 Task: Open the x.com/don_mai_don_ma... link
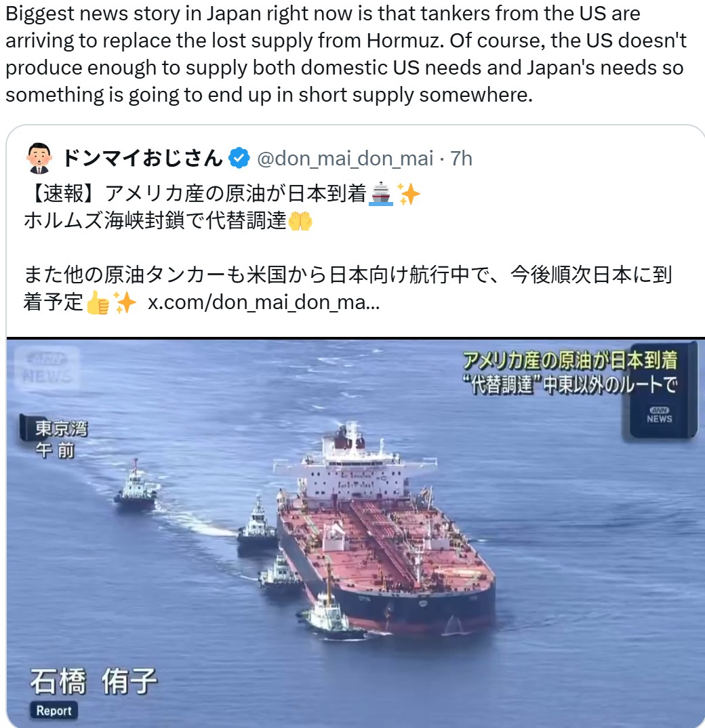[x=263, y=303]
